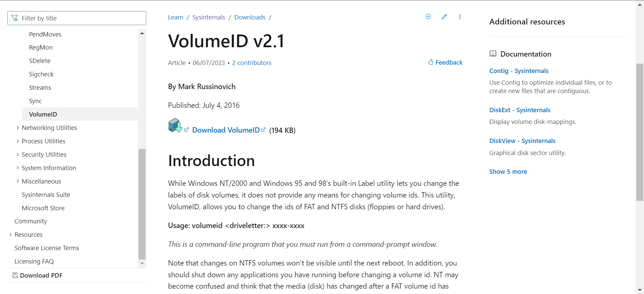Viewport: 644px width, 294px height.
Task: Click the Published: July 4, 2016 text
Action: coord(204,105)
